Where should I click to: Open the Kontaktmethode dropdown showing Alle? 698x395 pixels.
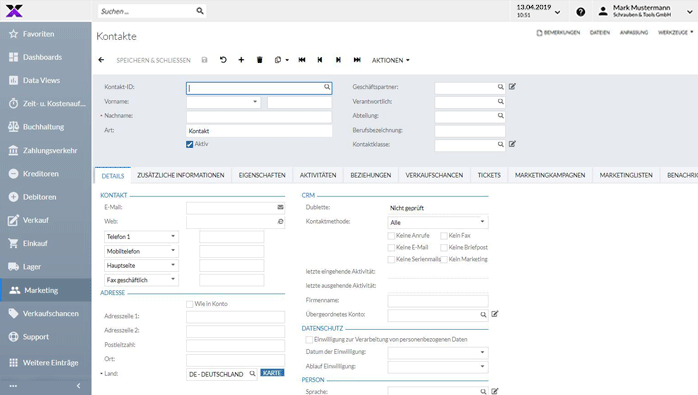tap(482, 221)
